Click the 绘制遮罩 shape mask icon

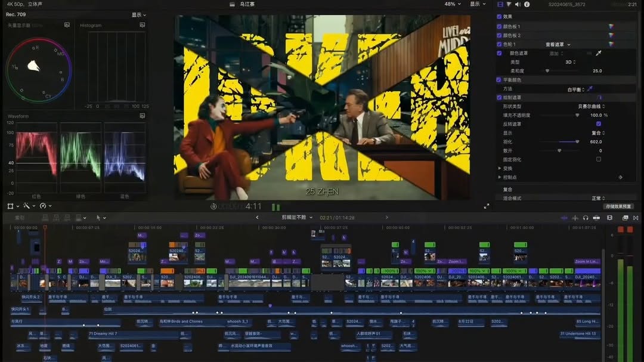point(599,97)
